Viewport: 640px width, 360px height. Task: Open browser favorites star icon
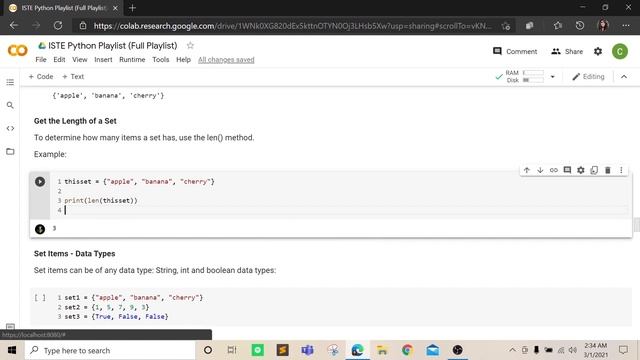[558, 26]
